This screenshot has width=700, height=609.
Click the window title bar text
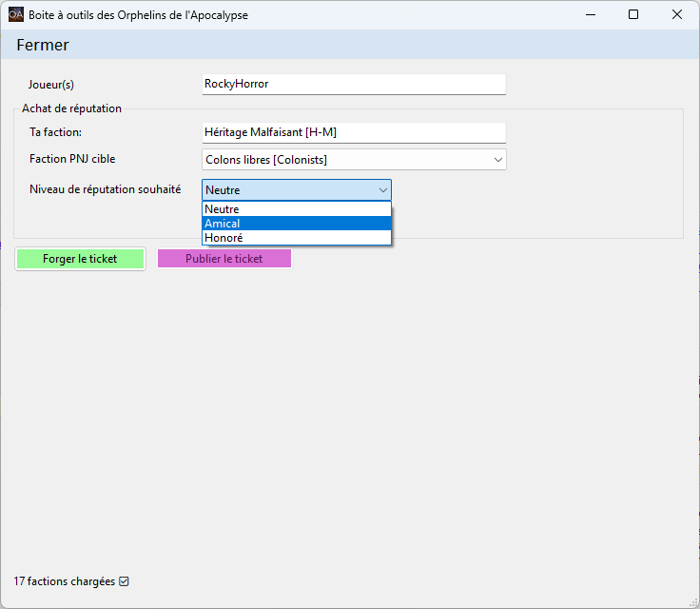[x=141, y=14]
